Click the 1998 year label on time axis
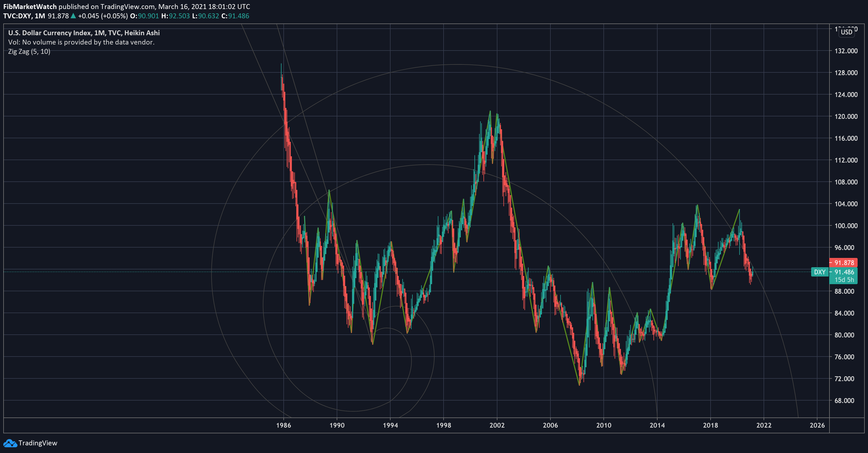Screen dimensions: 868x453 pos(444,425)
